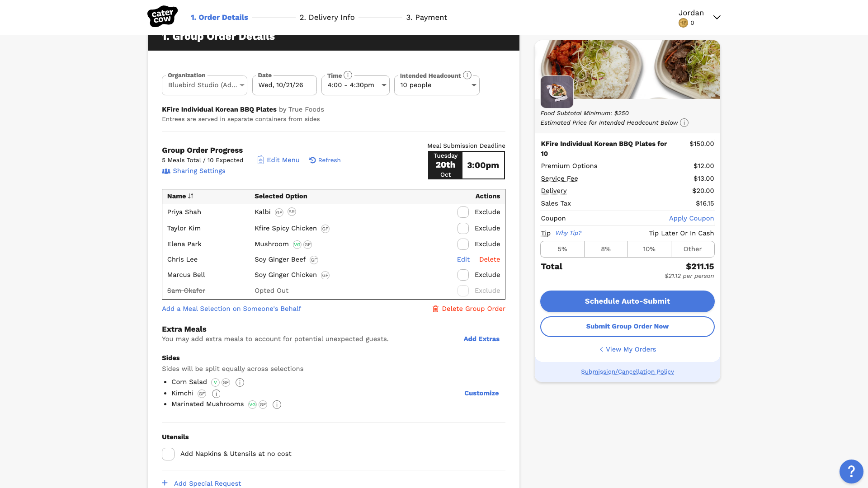
Task: Toggle Exclude for Elena Park
Action: point(463,244)
